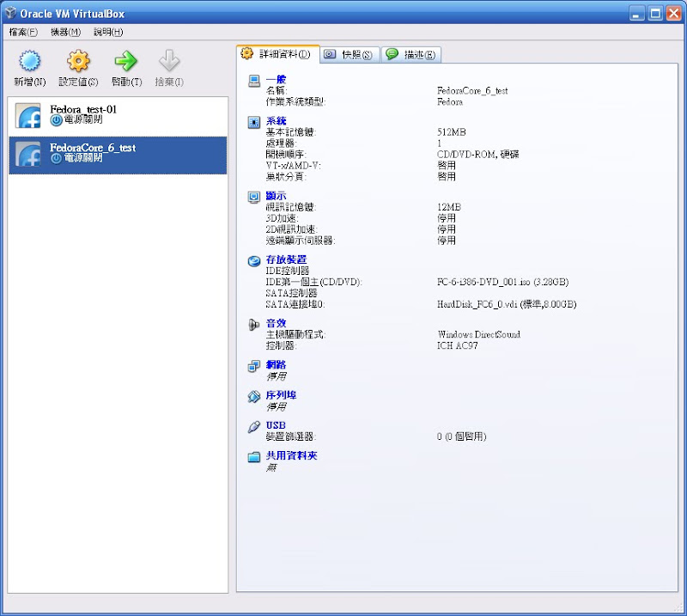This screenshot has width=687, height=616.
Task: Click the Description tab speech bubble icon
Action: (392, 53)
